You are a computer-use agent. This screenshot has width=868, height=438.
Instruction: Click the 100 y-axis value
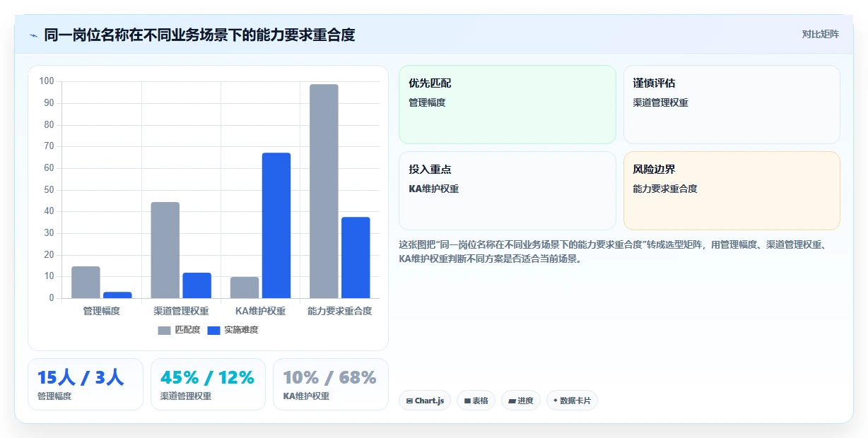(47, 81)
